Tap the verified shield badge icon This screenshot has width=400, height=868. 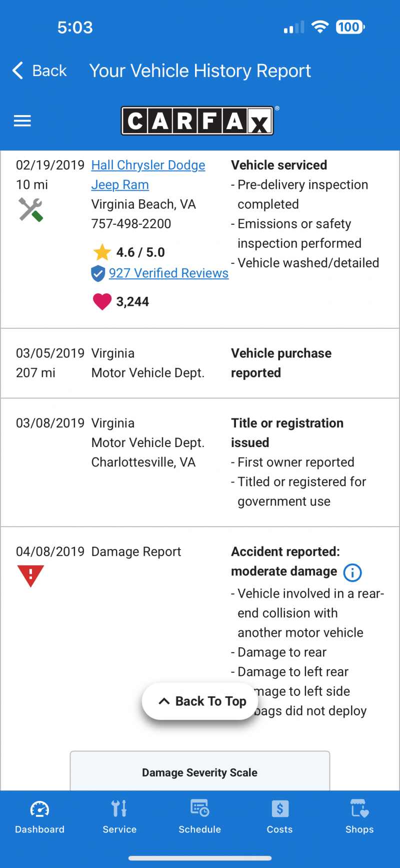tap(98, 273)
